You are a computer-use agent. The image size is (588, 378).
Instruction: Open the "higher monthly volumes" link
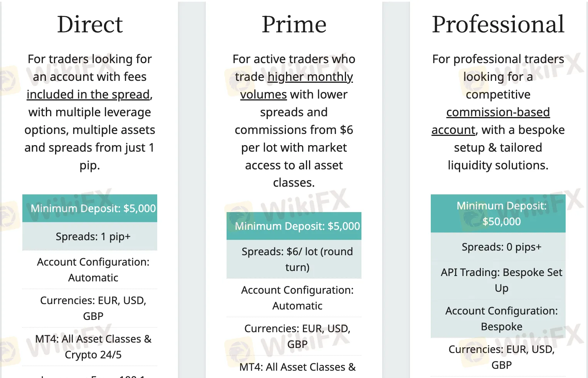310,77
